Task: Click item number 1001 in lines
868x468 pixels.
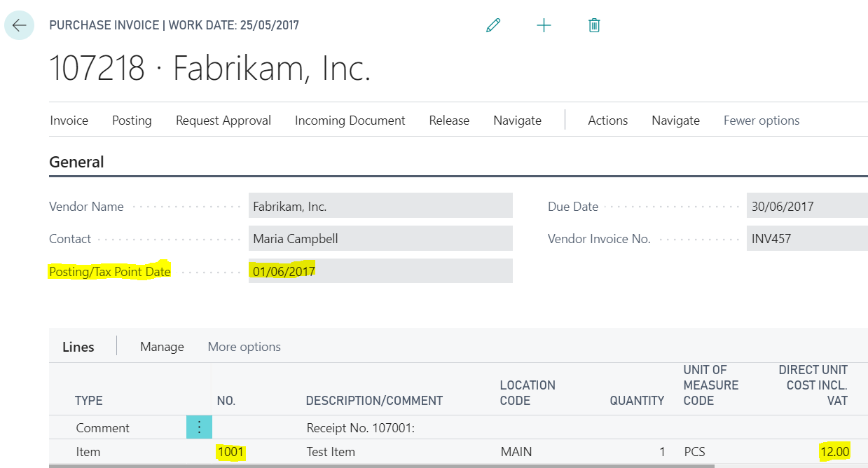Action: (x=230, y=452)
